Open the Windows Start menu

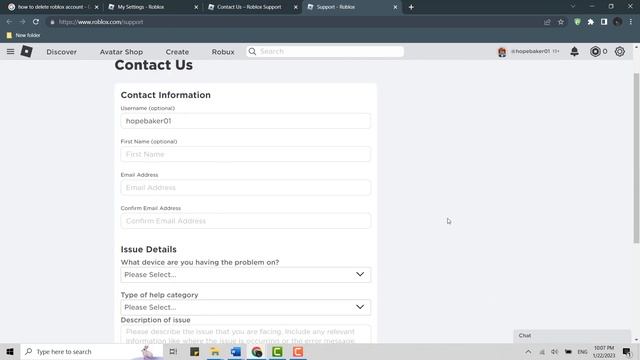click(10, 351)
